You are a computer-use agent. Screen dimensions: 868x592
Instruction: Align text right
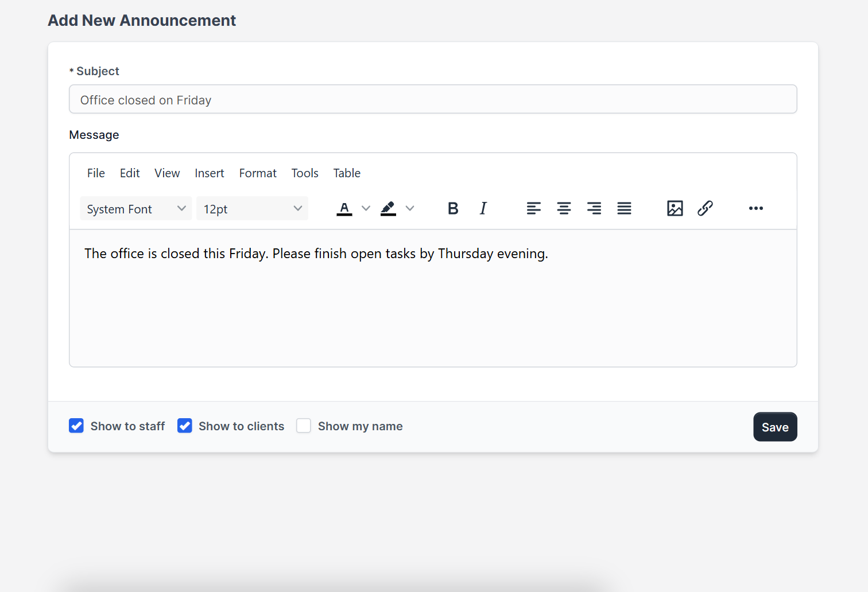(594, 208)
